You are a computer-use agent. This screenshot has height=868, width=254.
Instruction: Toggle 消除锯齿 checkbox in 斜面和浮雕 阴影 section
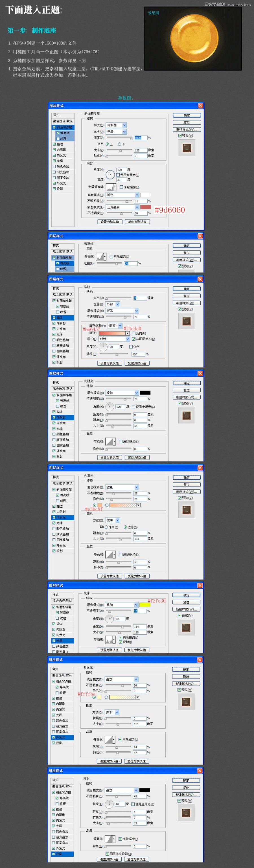(121, 187)
